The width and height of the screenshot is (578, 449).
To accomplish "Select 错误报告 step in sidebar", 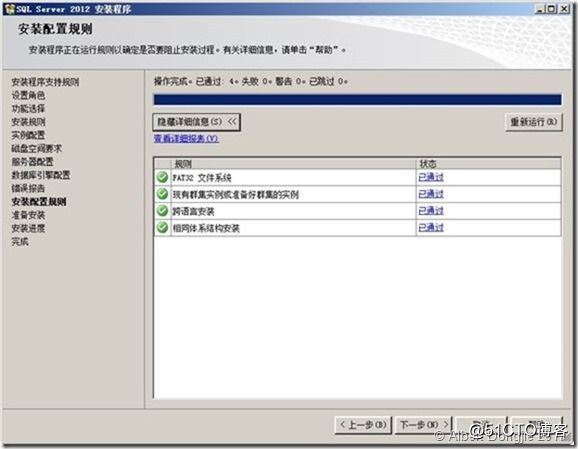I will 28,188.
